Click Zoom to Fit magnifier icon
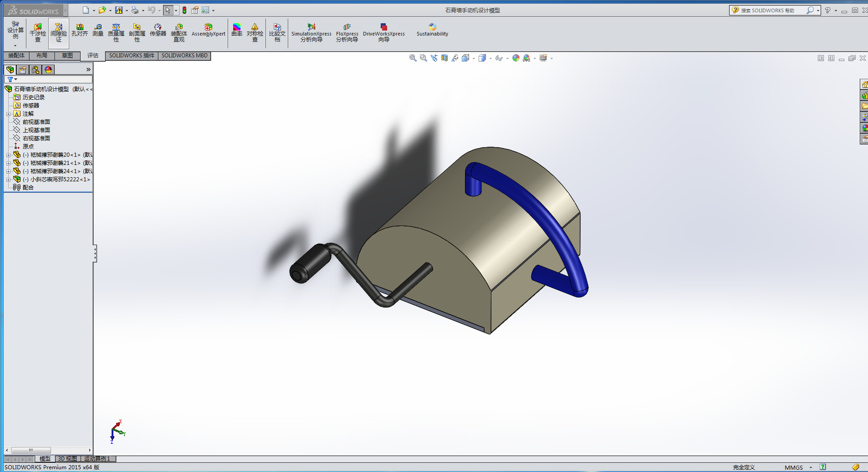The width and height of the screenshot is (868, 472). pyautogui.click(x=413, y=58)
